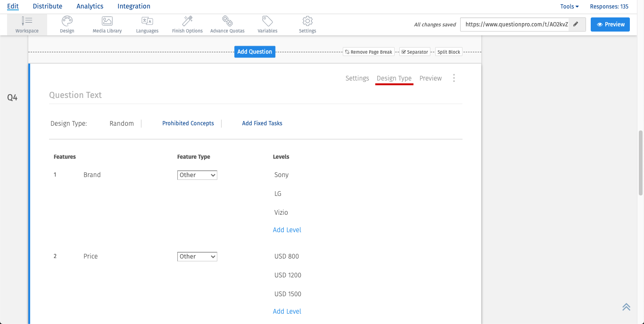
Task: Open the Media Library icon
Action: point(107,21)
